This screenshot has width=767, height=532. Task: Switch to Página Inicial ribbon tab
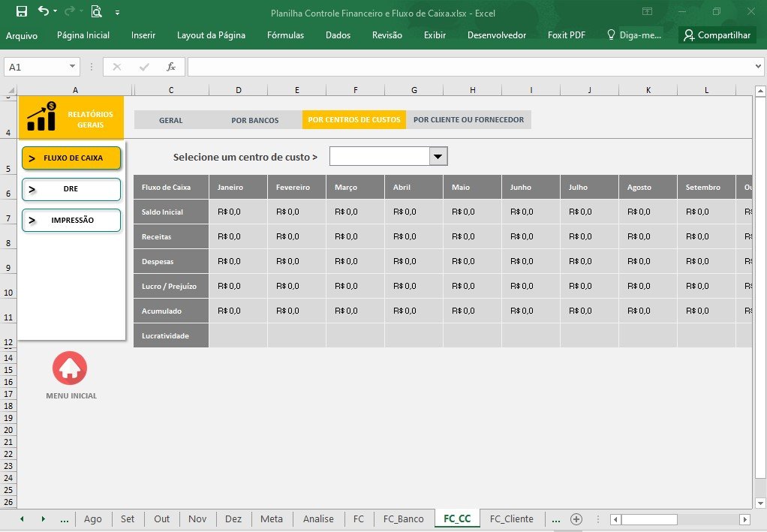click(x=83, y=35)
